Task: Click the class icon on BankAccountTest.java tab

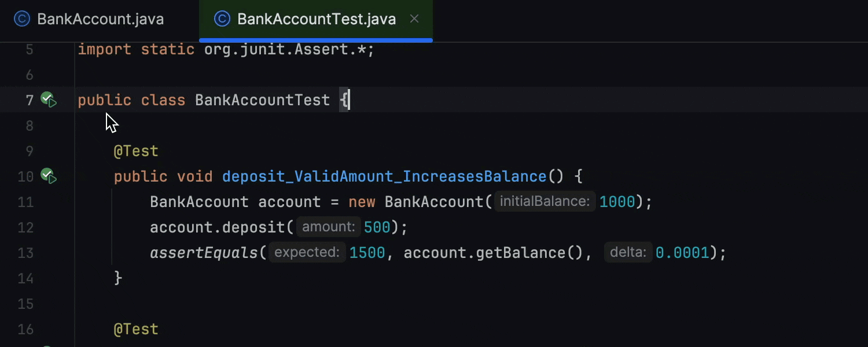Action: click(x=222, y=19)
